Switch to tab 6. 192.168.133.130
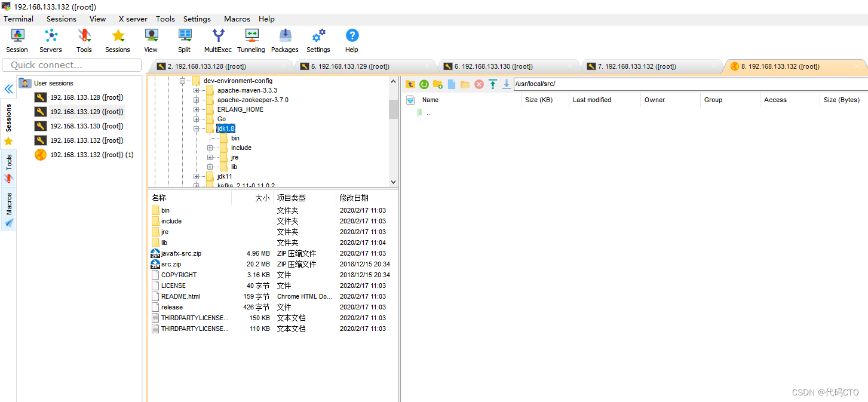This screenshot has width=868, height=402. point(508,66)
